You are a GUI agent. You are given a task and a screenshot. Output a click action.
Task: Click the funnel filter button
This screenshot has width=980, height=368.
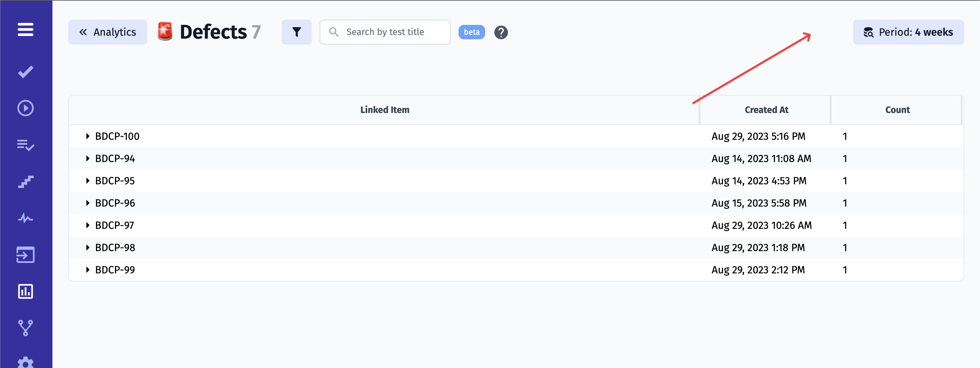click(x=296, y=32)
